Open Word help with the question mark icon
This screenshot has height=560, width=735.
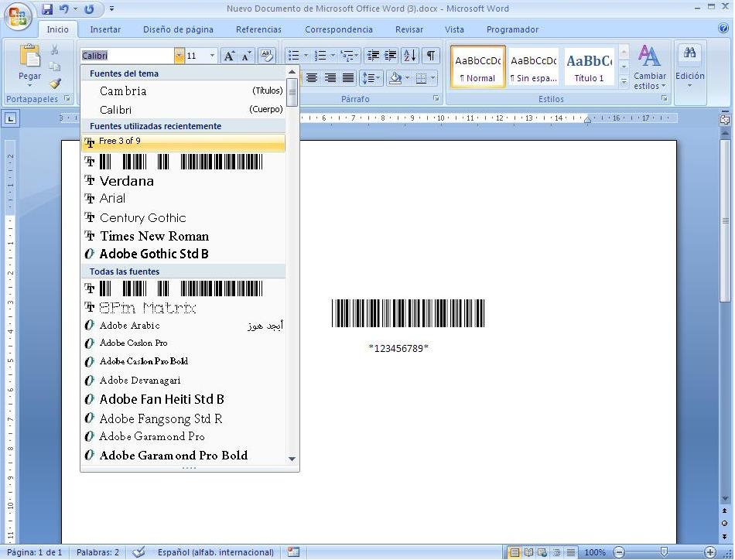click(x=723, y=29)
